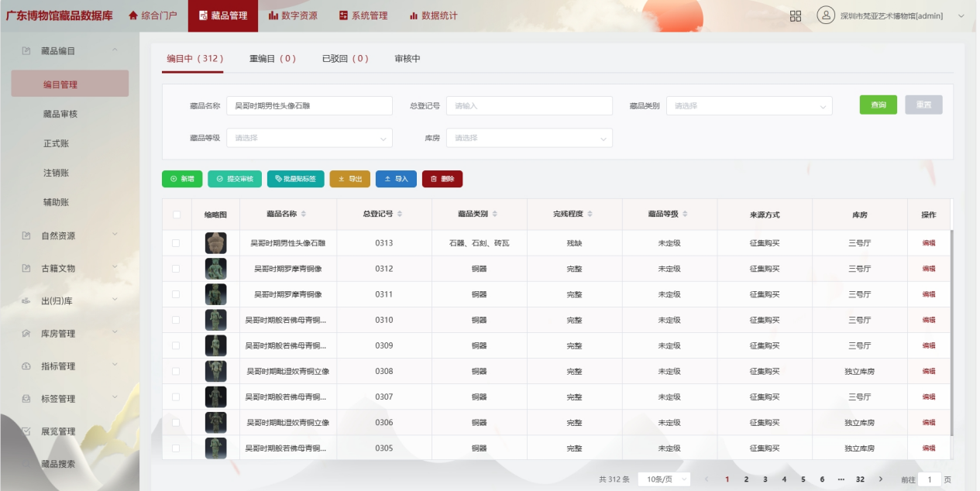
Task: Click the 新增 add button
Action: 182,179
